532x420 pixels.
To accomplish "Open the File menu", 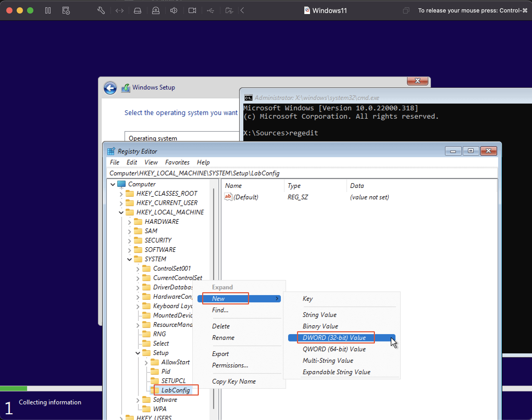I will point(114,162).
